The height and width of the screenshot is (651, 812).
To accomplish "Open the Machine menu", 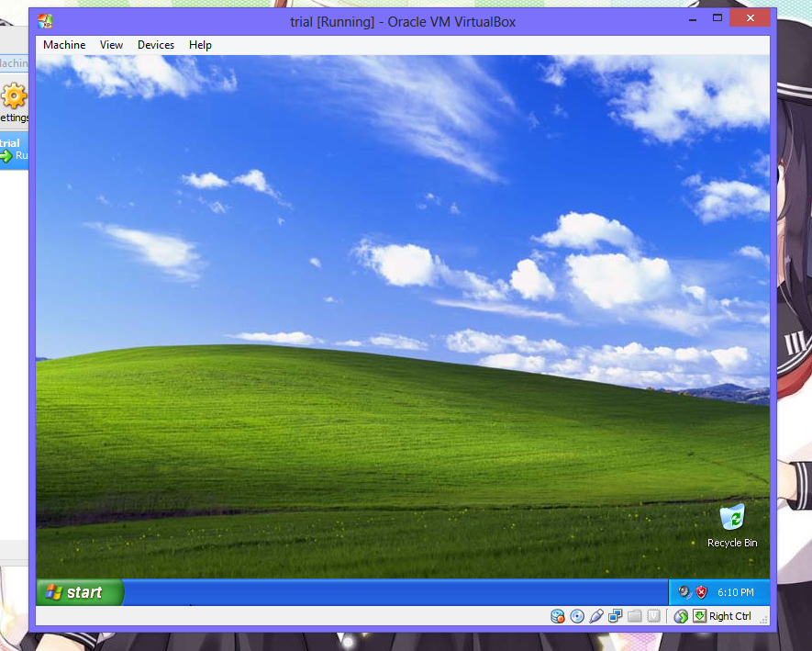I will 64,44.
